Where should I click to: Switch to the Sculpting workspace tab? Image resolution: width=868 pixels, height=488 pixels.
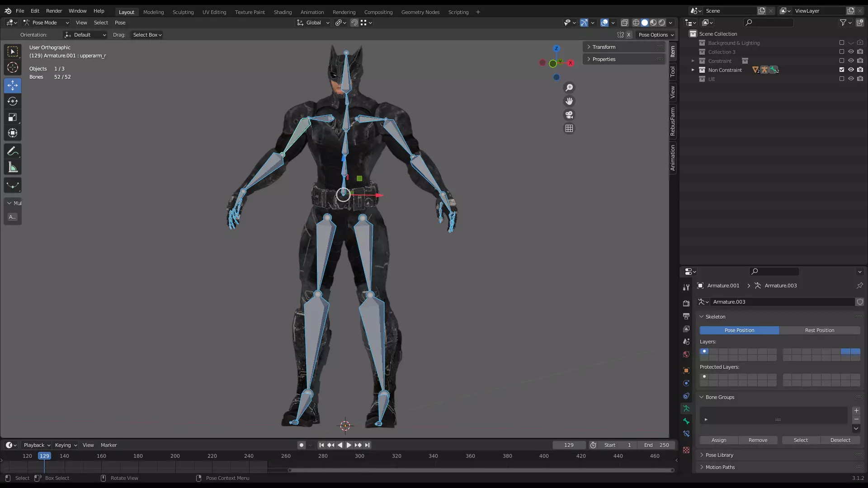[183, 12]
